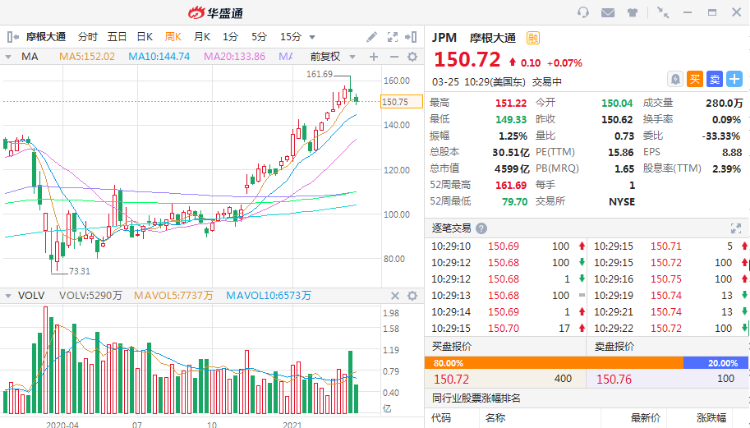The width and height of the screenshot is (750, 428).
Task: Switch to 分时 intraday chart tab
Action: click(x=88, y=37)
